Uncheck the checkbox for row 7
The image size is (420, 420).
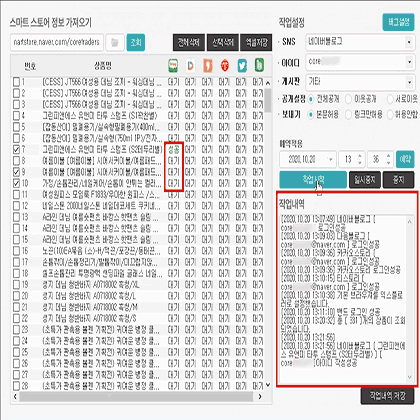pyautogui.click(x=16, y=149)
